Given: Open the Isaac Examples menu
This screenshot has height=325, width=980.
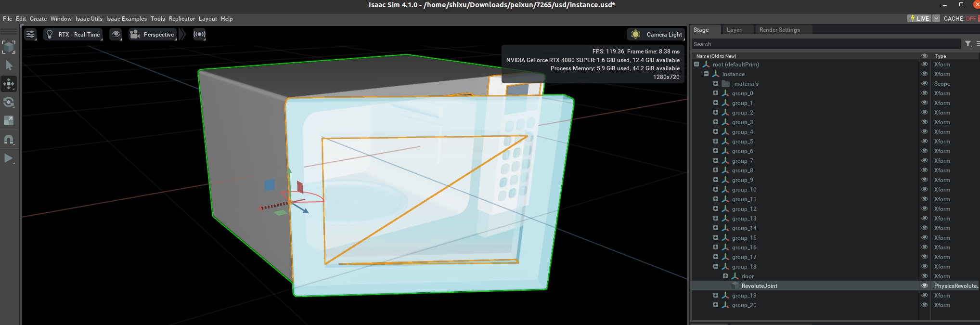Looking at the screenshot, I should (127, 19).
